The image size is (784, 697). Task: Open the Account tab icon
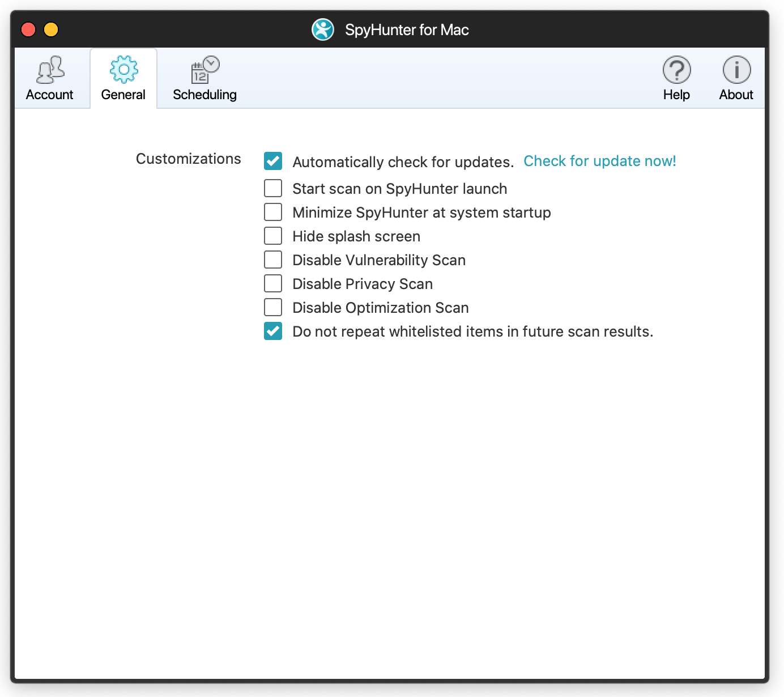pos(50,70)
